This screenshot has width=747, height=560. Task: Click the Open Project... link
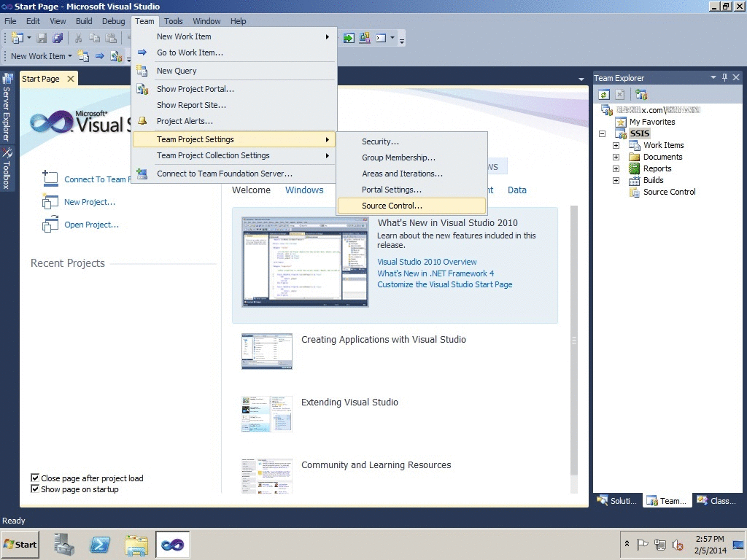91,225
